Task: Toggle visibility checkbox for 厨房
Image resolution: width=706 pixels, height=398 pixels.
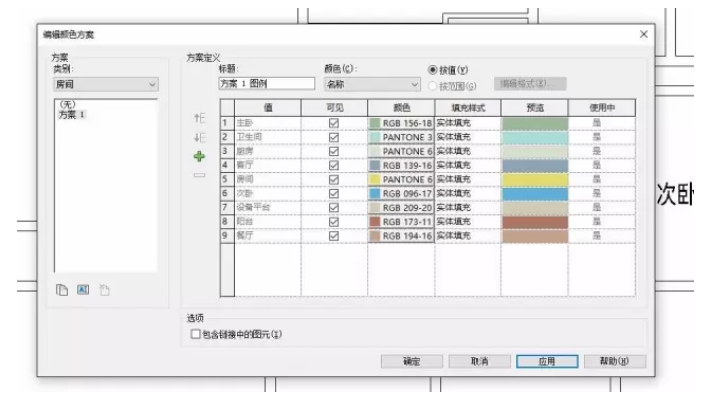Action: click(x=334, y=151)
